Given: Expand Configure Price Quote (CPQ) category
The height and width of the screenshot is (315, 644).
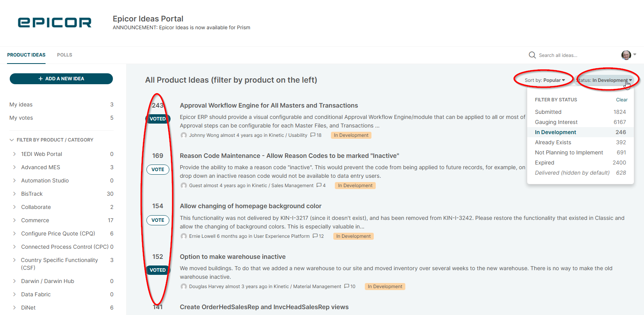Looking at the screenshot, I should point(14,234).
